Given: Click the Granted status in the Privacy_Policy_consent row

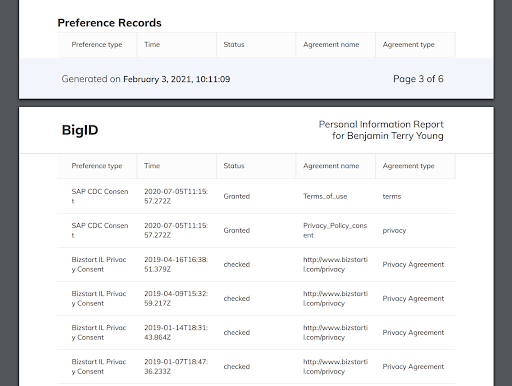Looking at the screenshot, I should tap(237, 230).
